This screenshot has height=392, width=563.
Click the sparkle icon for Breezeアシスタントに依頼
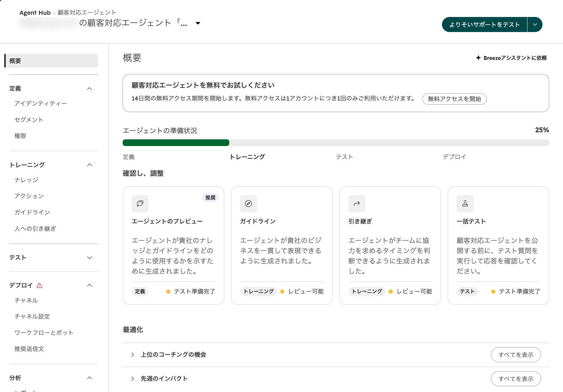[x=478, y=58]
